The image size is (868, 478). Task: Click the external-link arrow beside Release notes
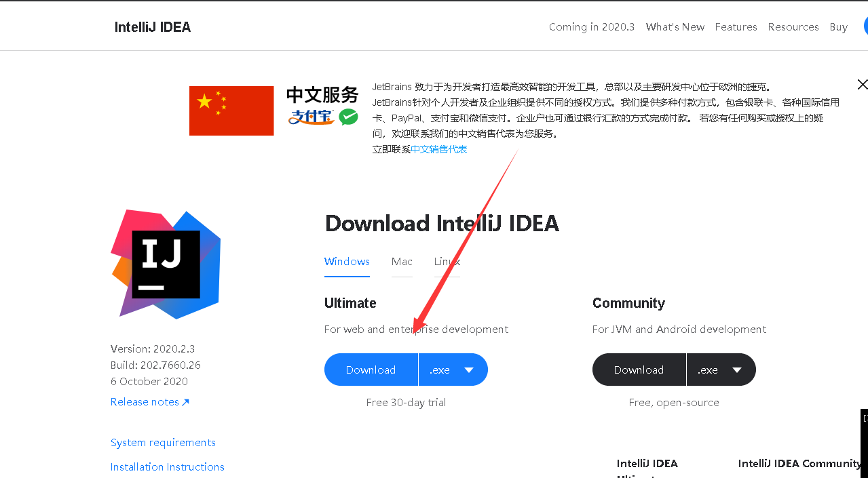click(187, 401)
